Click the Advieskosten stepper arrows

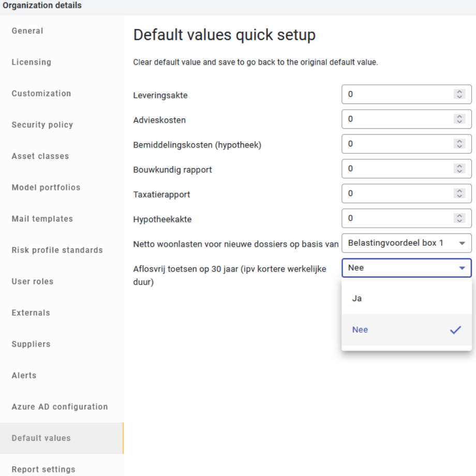click(459, 119)
